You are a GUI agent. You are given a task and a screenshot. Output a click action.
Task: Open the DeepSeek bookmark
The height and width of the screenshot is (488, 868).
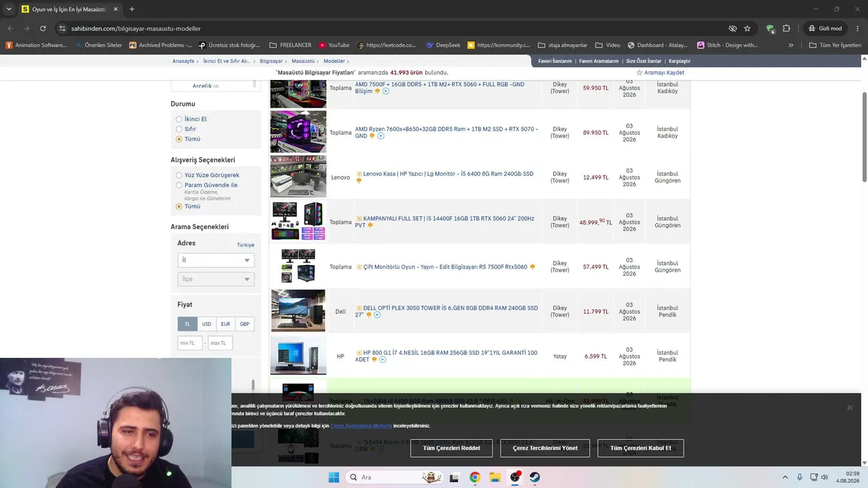pos(443,45)
